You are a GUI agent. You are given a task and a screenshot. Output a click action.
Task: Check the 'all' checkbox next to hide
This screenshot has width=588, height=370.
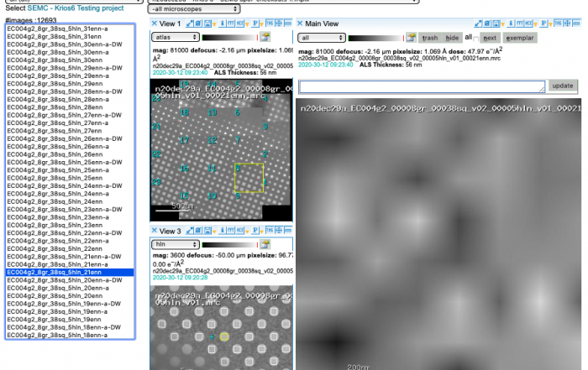[476, 39]
